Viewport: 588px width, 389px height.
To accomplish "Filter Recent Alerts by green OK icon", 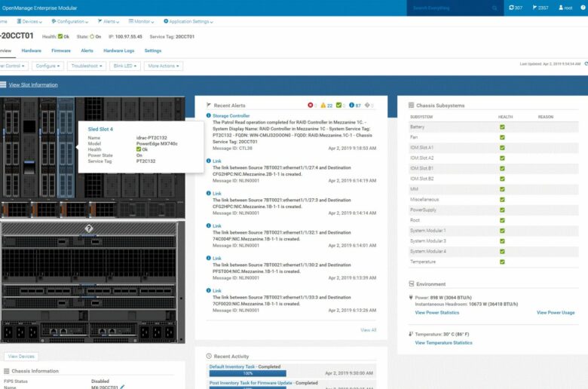I will click(338, 105).
